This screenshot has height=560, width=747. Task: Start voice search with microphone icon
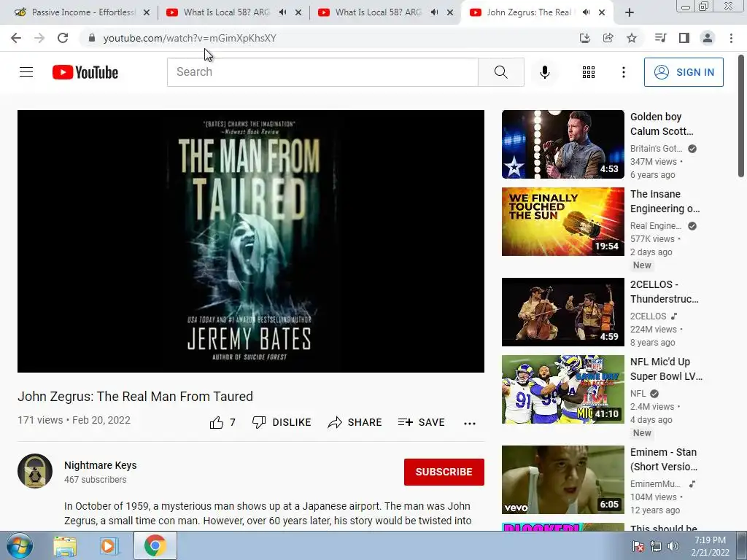[545, 72]
